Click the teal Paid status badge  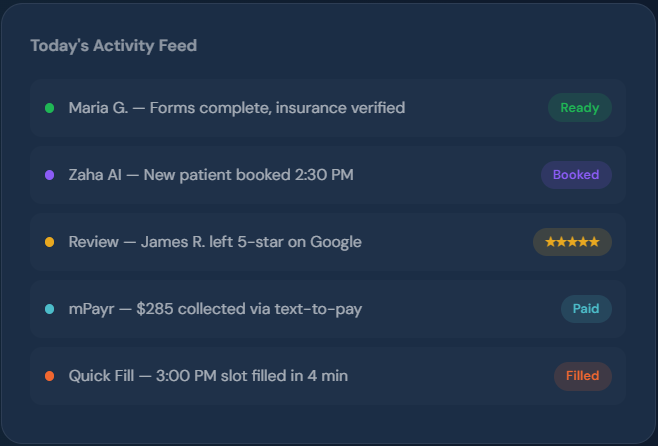(x=586, y=309)
